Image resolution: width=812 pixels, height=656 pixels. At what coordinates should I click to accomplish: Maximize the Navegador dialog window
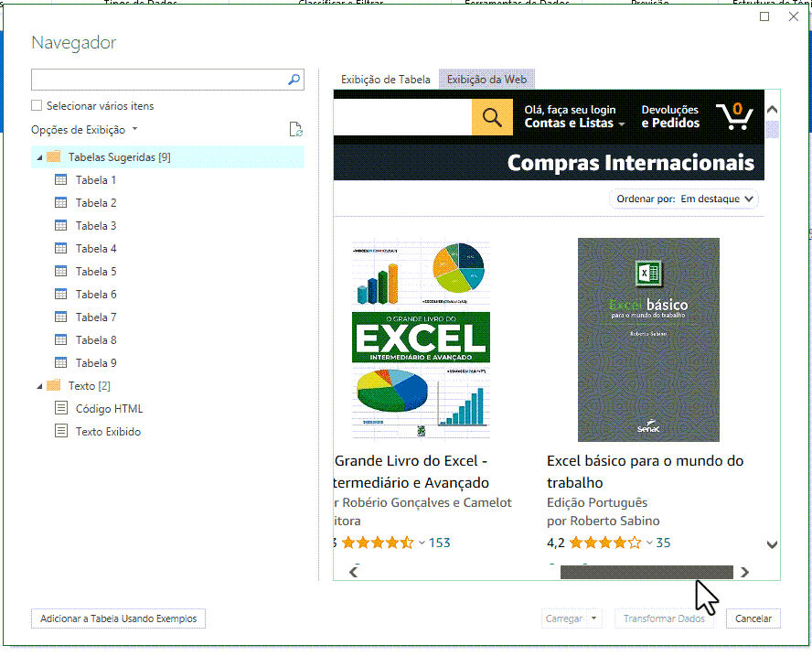click(x=764, y=16)
